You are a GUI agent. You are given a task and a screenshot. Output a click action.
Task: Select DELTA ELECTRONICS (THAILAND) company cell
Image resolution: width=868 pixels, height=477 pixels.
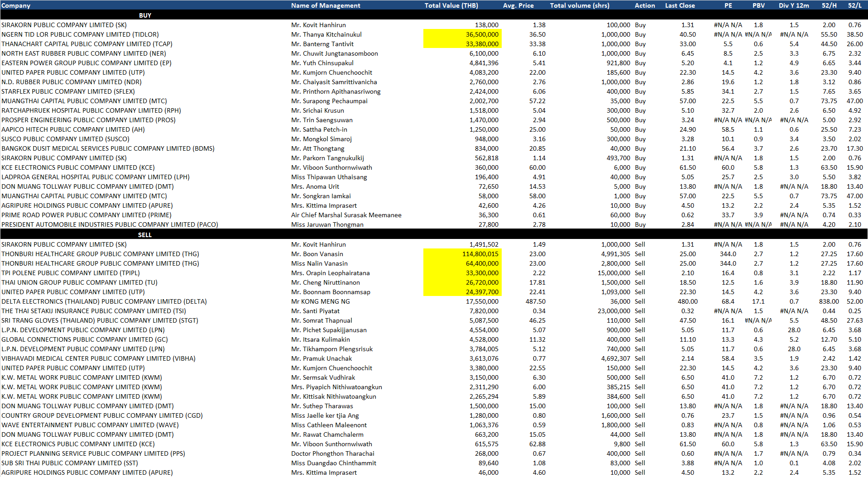tap(104, 301)
